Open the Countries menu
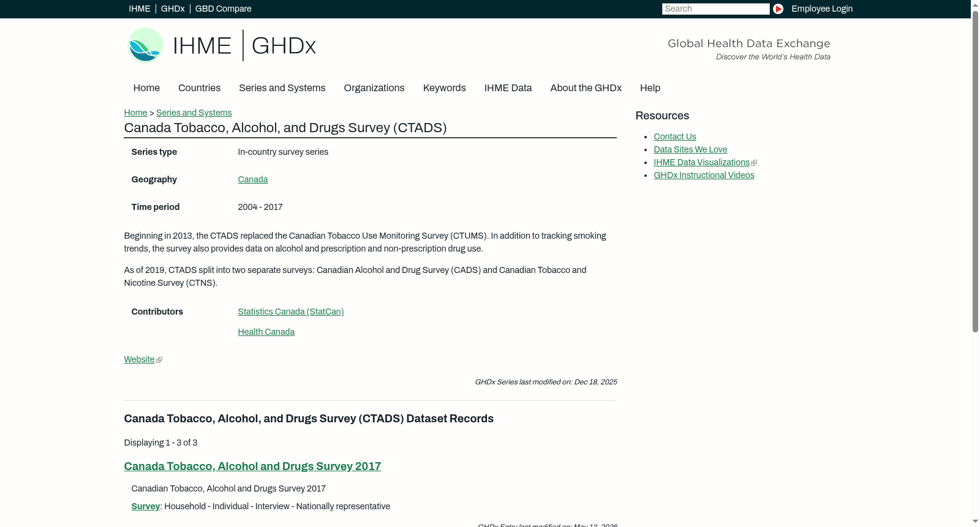The image size is (980, 527). pos(199,88)
